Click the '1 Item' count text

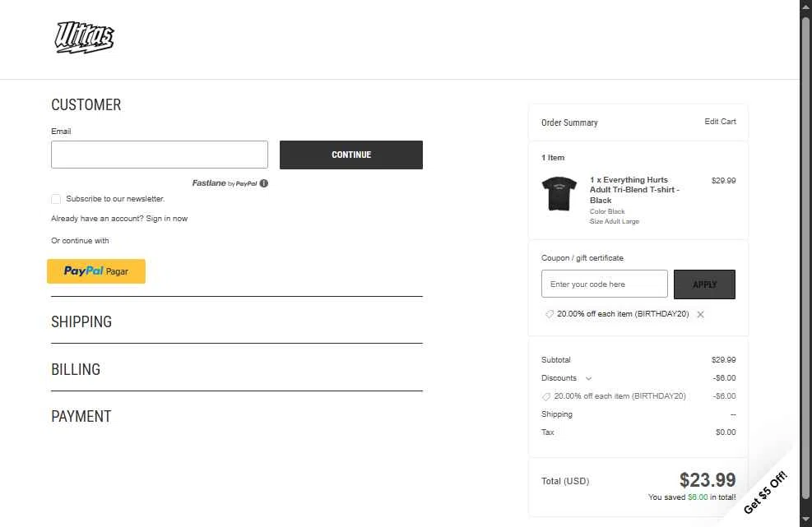[553, 157]
